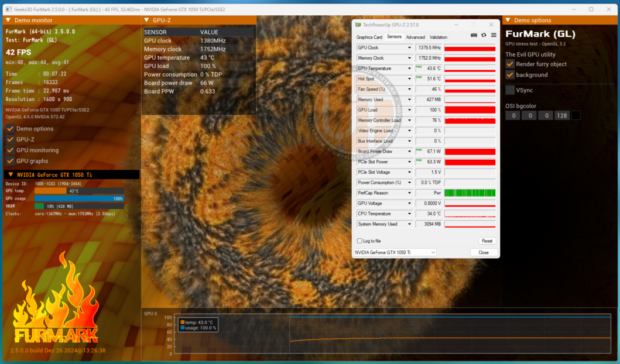Click the 42 FPS readout
Viewport: 620px width, 364px height.
coord(18,52)
